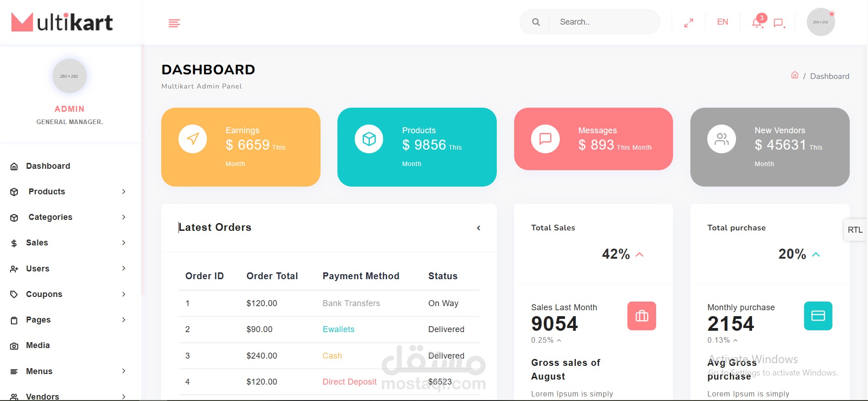Screen dimensions: 868x401
Task: Click the sidebar admin avatar image
Action: pyautogui.click(x=69, y=76)
